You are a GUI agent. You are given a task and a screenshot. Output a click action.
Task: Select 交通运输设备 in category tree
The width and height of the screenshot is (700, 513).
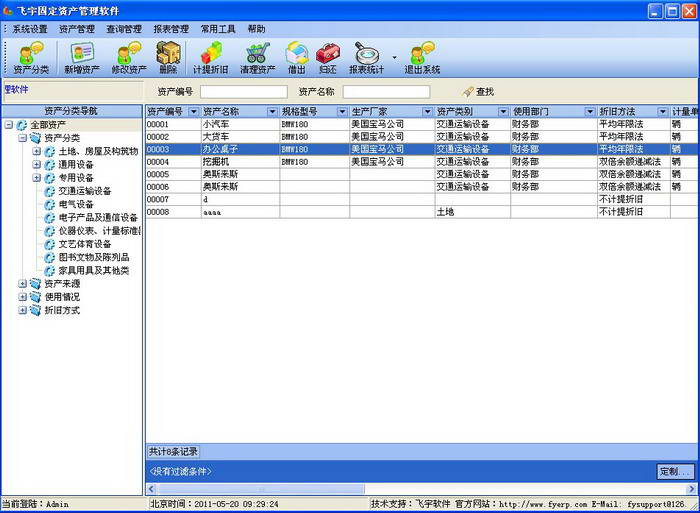[x=85, y=191]
